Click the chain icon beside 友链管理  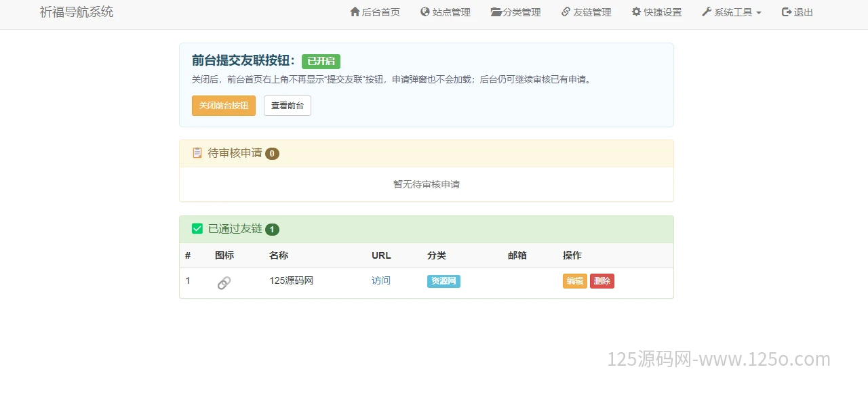click(566, 12)
